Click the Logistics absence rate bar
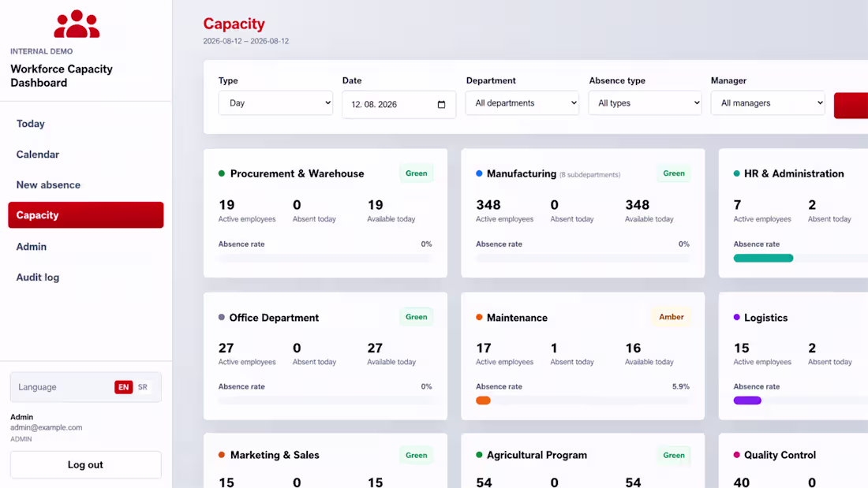Screen dimensions: 868x488 (x=800, y=400)
